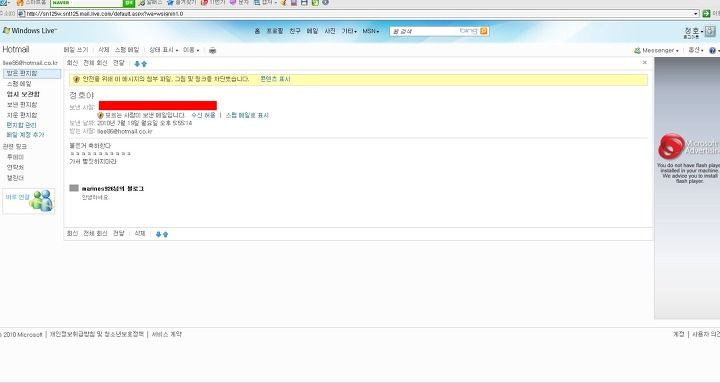Click the up arrow in the footer action bar
Image resolution: width=720 pixels, height=383 pixels.
click(165, 234)
